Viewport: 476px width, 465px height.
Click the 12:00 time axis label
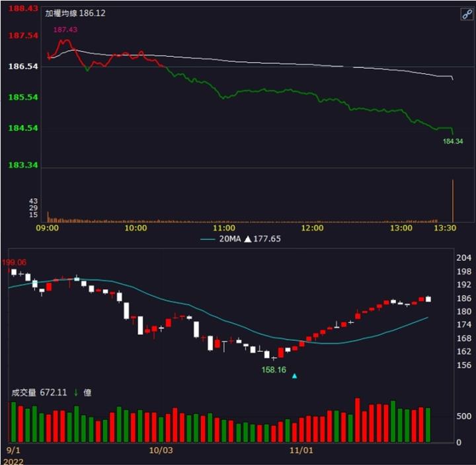312,228
